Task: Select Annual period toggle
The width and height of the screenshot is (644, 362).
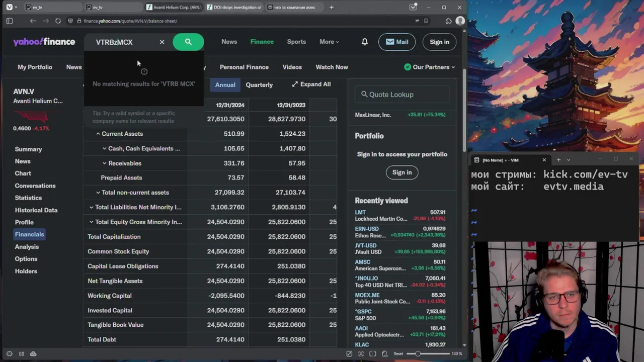Action: [x=225, y=84]
